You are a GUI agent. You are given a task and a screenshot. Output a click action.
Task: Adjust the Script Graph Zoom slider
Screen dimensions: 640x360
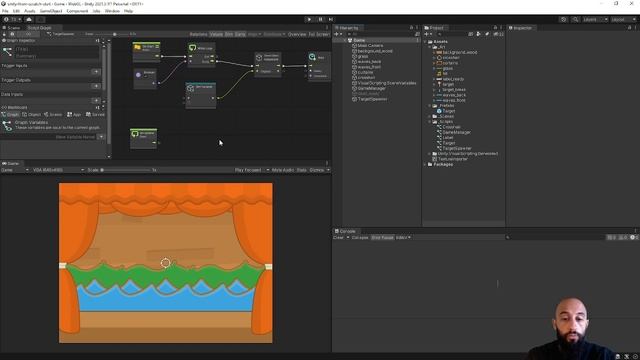(x=113, y=34)
